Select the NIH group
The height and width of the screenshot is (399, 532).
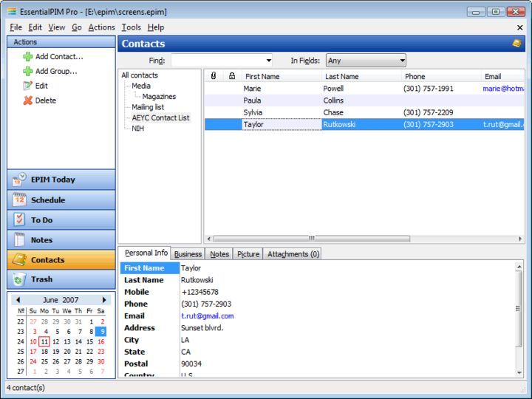tap(137, 129)
